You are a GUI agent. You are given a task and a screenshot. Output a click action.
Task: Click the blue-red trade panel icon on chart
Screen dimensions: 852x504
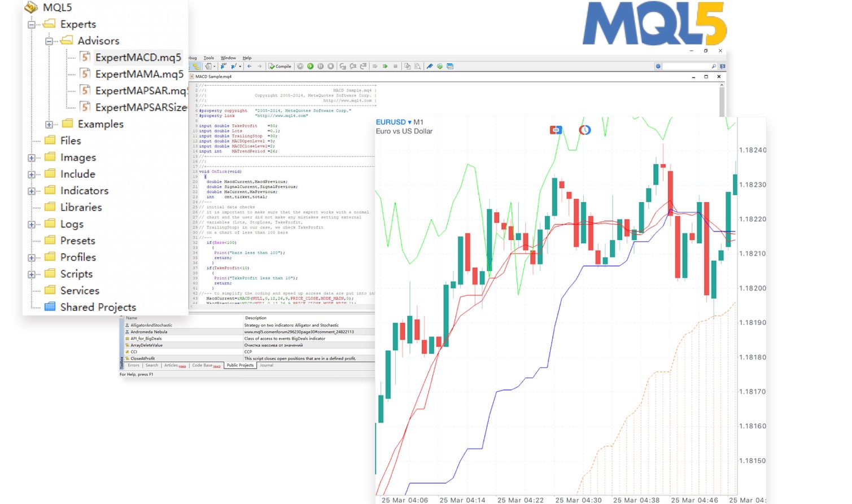(x=556, y=130)
